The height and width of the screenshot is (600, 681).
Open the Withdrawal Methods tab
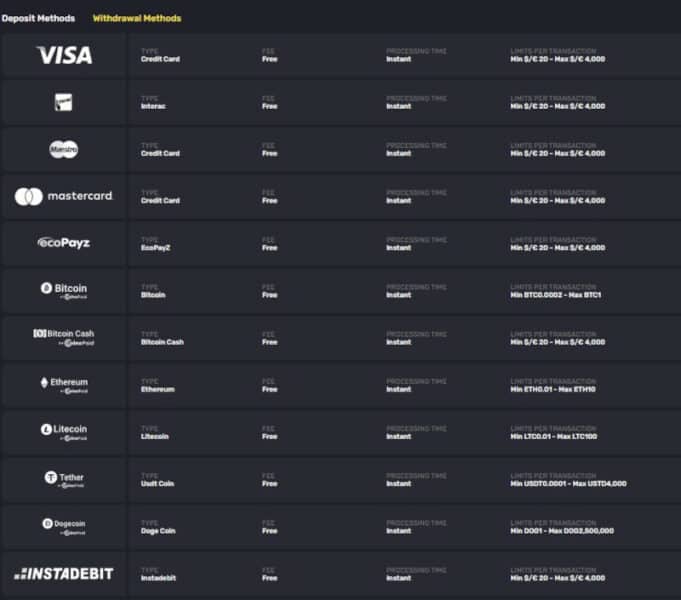coord(137,18)
